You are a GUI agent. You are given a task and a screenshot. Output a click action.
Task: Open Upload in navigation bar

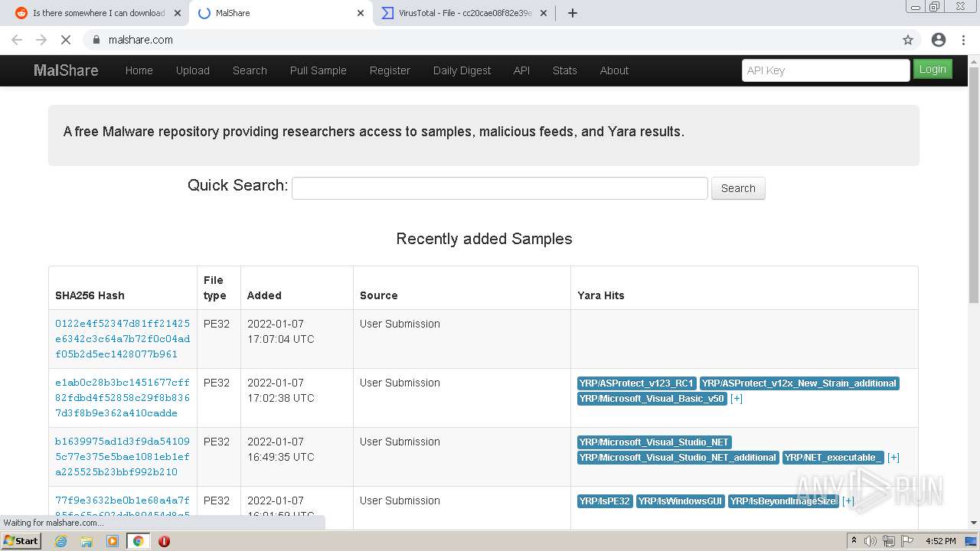pos(193,70)
